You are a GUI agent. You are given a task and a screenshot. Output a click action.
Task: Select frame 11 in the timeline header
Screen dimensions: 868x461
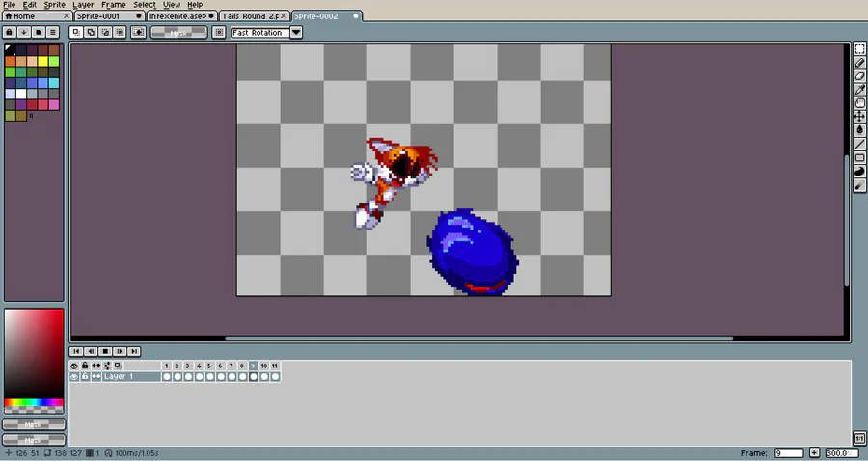[x=275, y=366]
